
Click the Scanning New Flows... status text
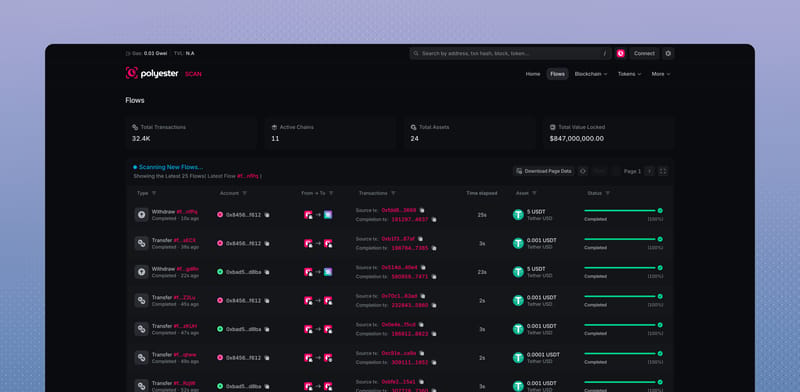(x=170, y=167)
